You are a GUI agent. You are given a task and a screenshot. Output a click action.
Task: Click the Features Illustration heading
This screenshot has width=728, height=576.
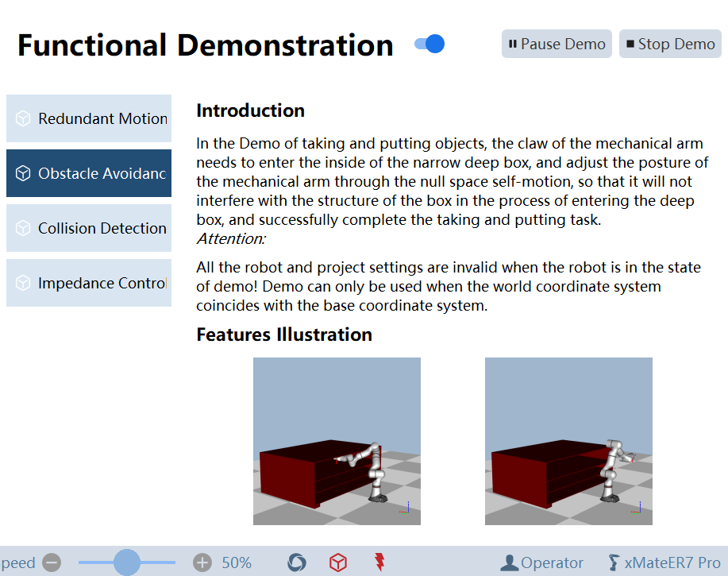pos(284,334)
